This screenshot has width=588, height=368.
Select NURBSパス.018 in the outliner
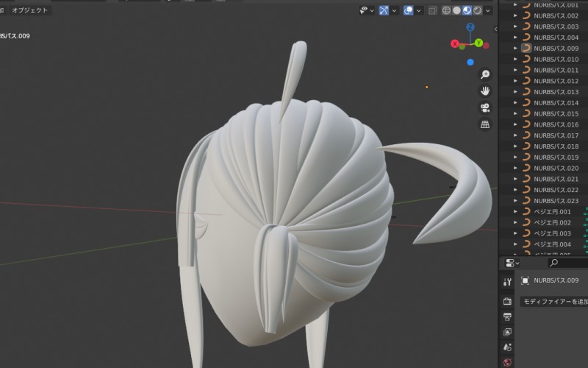pyautogui.click(x=556, y=146)
